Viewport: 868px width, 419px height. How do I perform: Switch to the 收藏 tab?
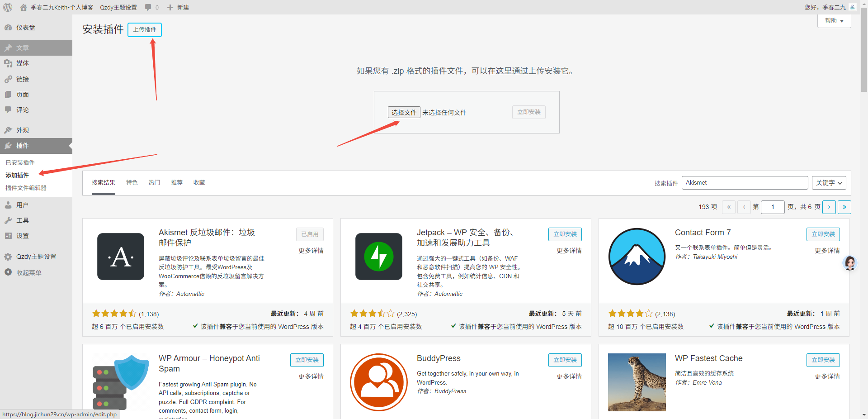point(199,183)
